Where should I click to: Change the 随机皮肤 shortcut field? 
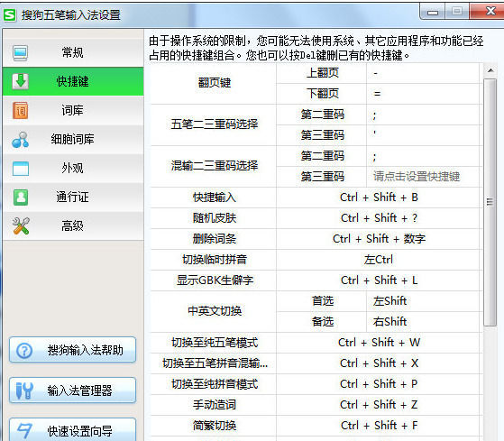(378, 218)
